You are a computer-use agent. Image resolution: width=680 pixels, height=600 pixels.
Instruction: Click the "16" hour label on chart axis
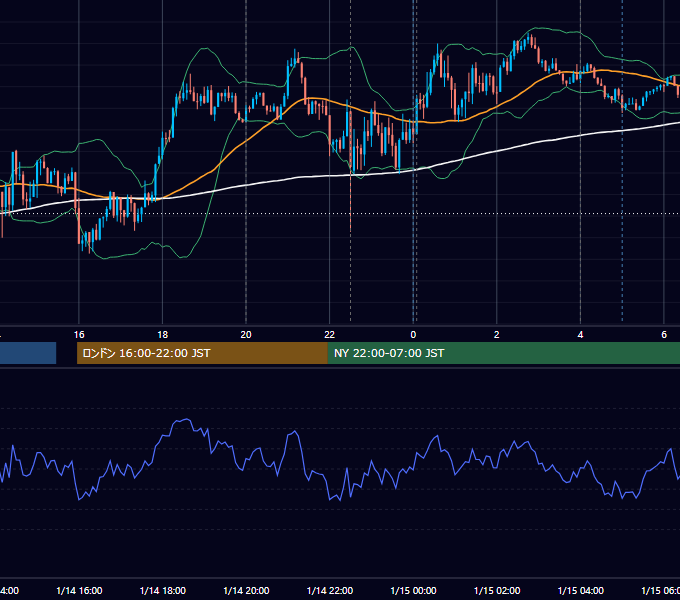79,334
